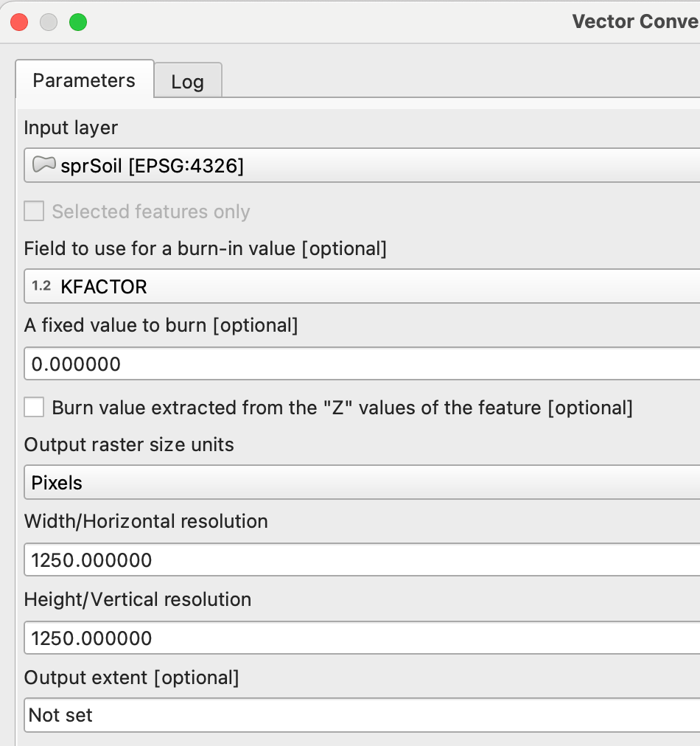Enable the Selected features only checkbox
This screenshot has width=700, height=746.
point(34,212)
